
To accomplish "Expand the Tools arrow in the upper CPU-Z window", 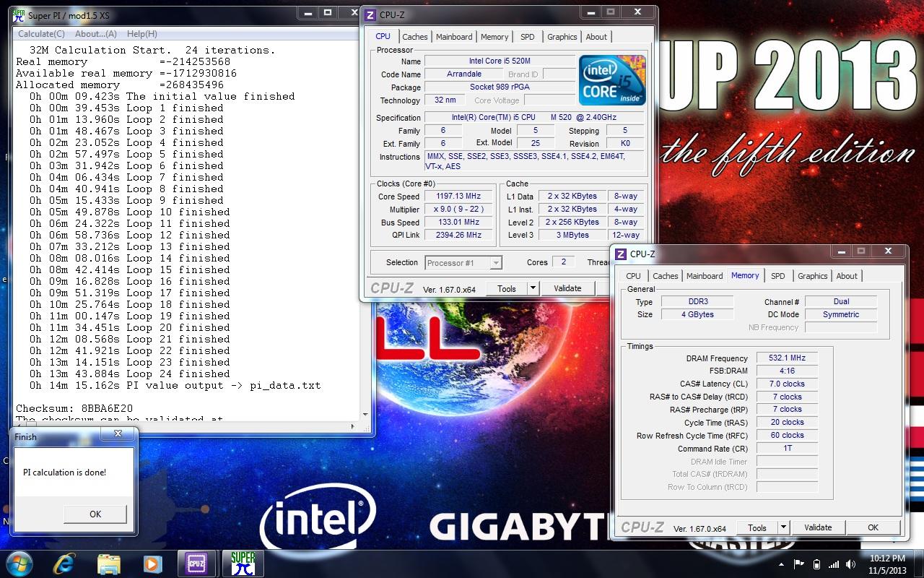I will point(533,288).
